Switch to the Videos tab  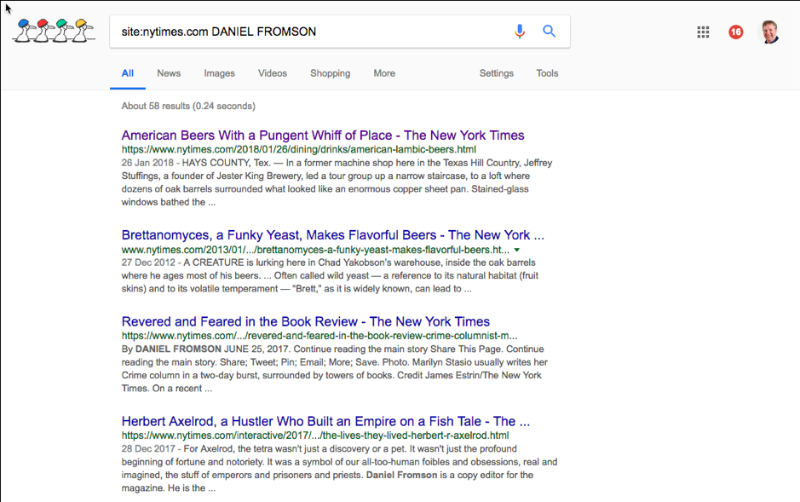tap(272, 73)
